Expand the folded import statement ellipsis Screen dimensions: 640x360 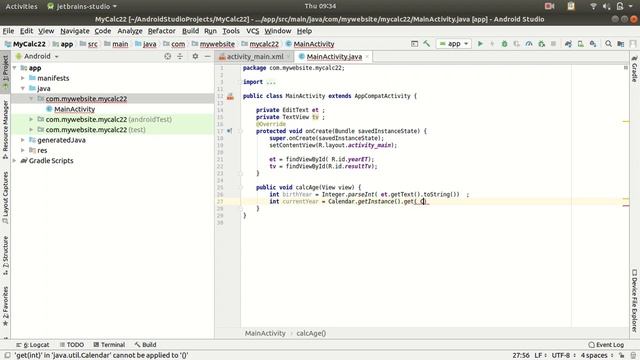[x=271, y=82]
